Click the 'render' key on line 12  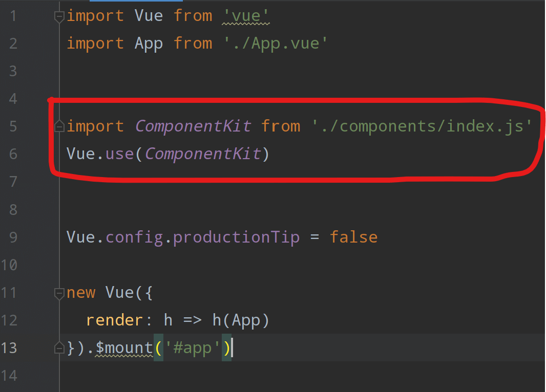coord(115,320)
